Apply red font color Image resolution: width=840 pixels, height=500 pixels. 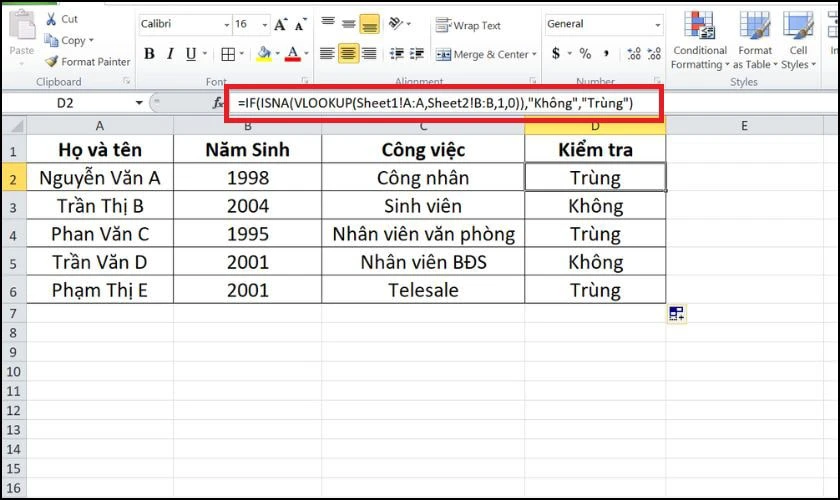(292, 54)
